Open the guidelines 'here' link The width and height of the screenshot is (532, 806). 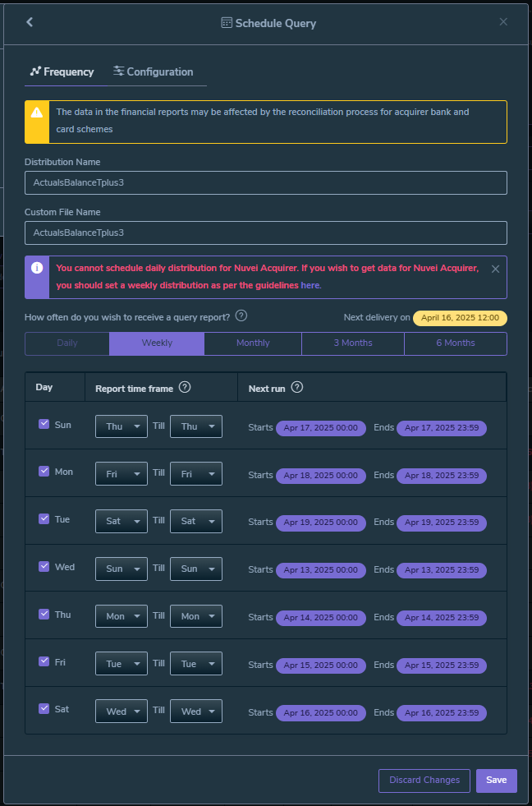(310, 285)
